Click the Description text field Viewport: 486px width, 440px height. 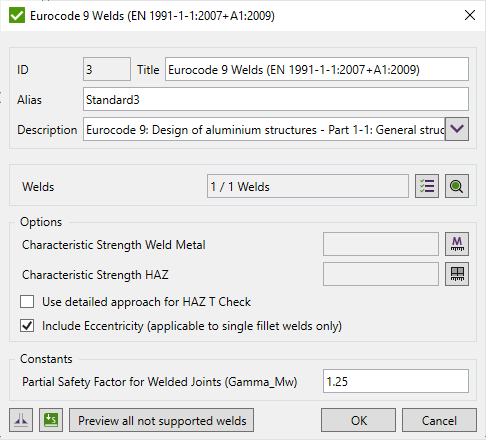click(264, 129)
